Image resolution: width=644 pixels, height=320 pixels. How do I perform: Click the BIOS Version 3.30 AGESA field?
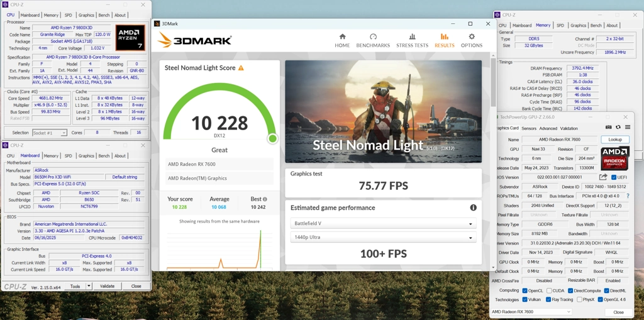89,231
